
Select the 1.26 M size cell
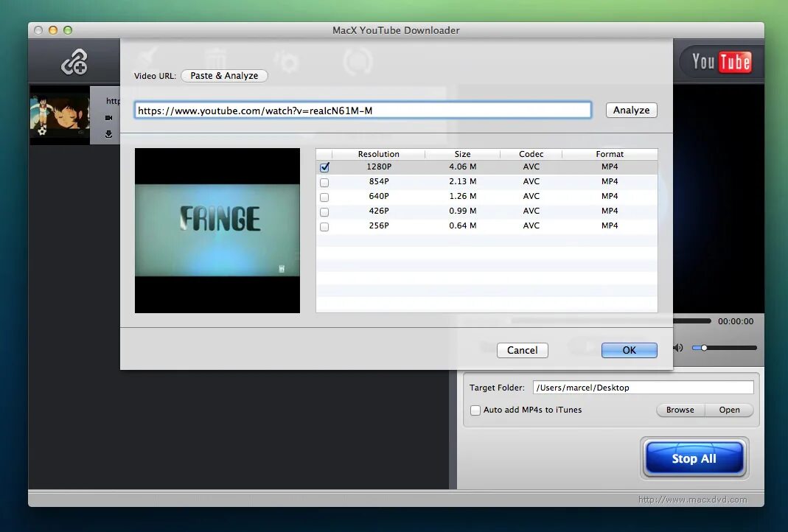462,196
